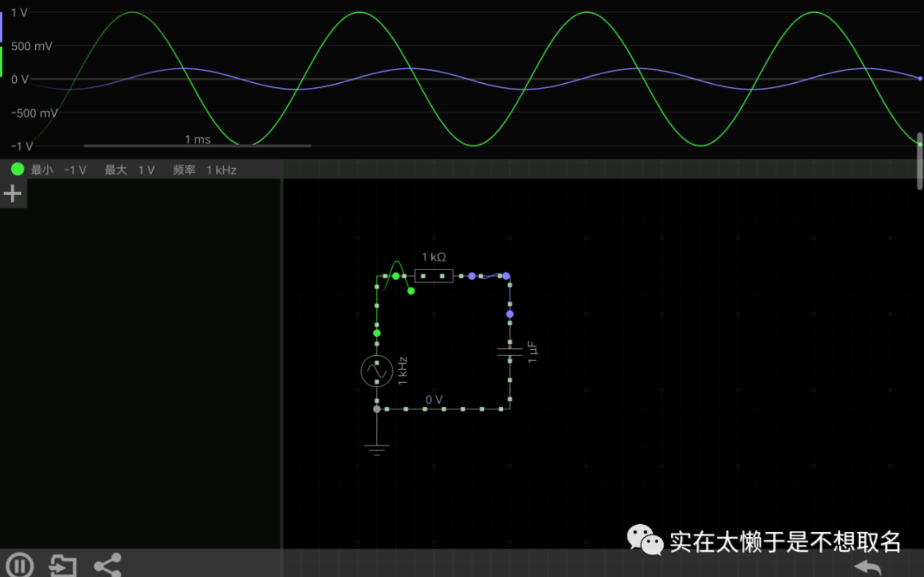Click the ground symbol
Viewport: 924px width, 577px height.
[x=376, y=449]
